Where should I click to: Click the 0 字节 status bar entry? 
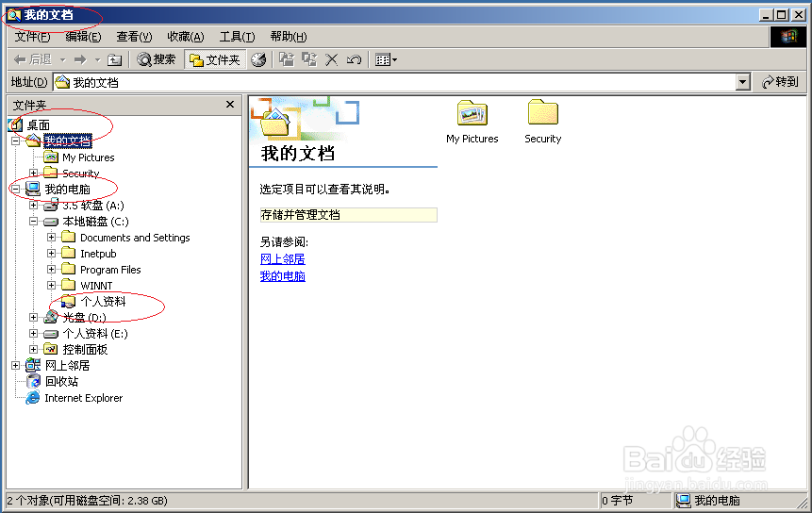pyautogui.click(x=617, y=501)
